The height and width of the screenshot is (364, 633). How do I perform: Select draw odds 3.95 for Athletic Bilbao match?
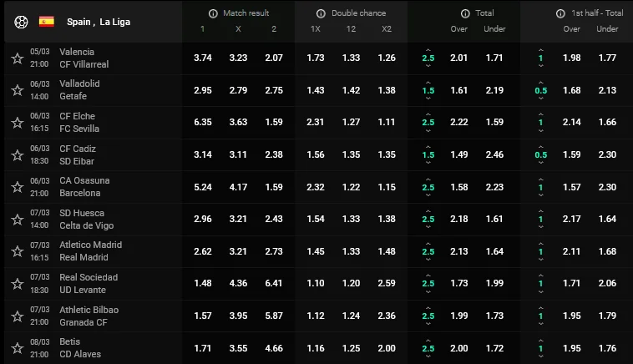(238, 316)
